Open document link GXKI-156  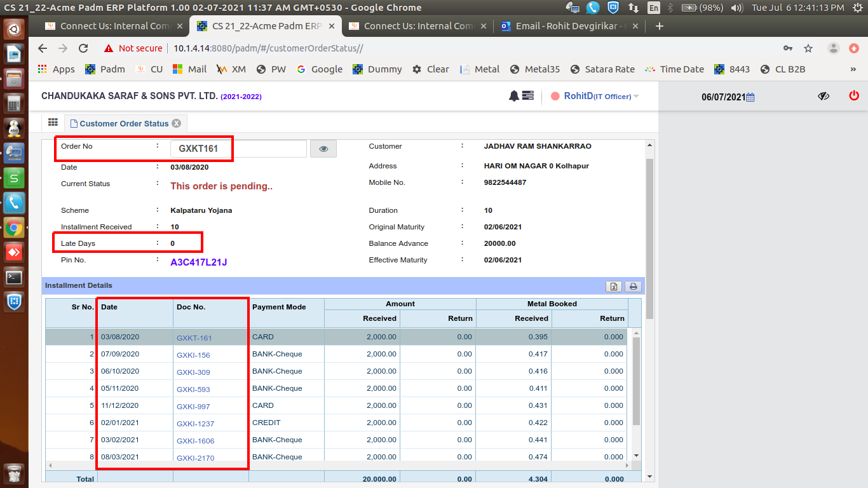point(193,355)
